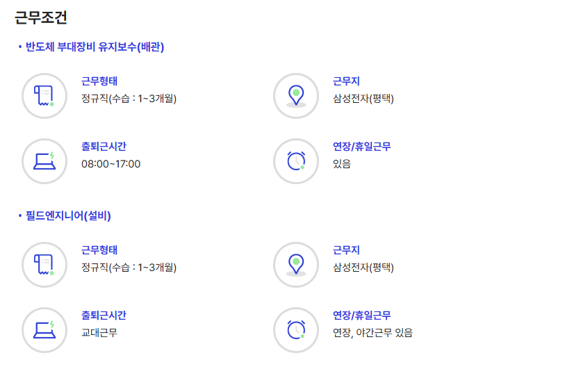Click the receipt icon under 필드엔지니어(설비)
This screenshot has width=572, height=392.
44,265
